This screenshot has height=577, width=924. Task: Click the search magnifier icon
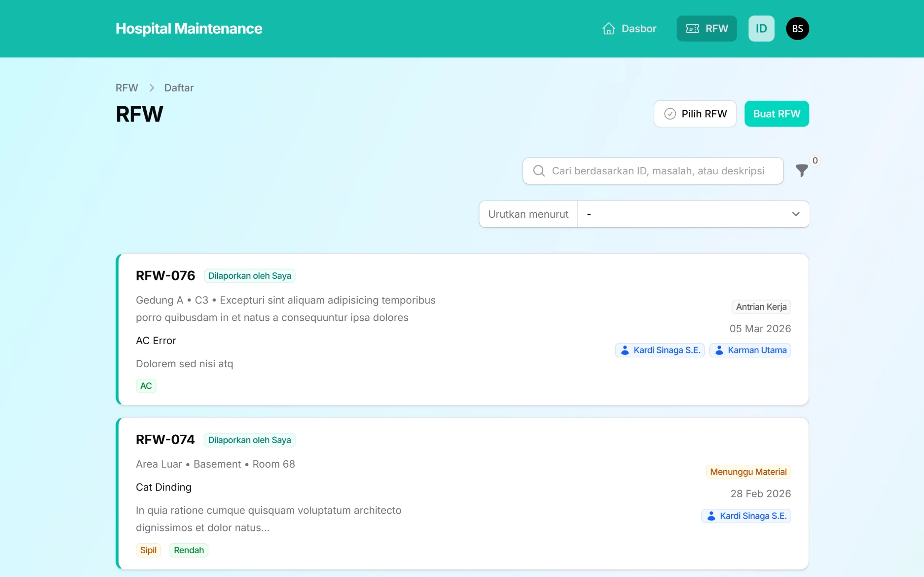(x=539, y=171)
